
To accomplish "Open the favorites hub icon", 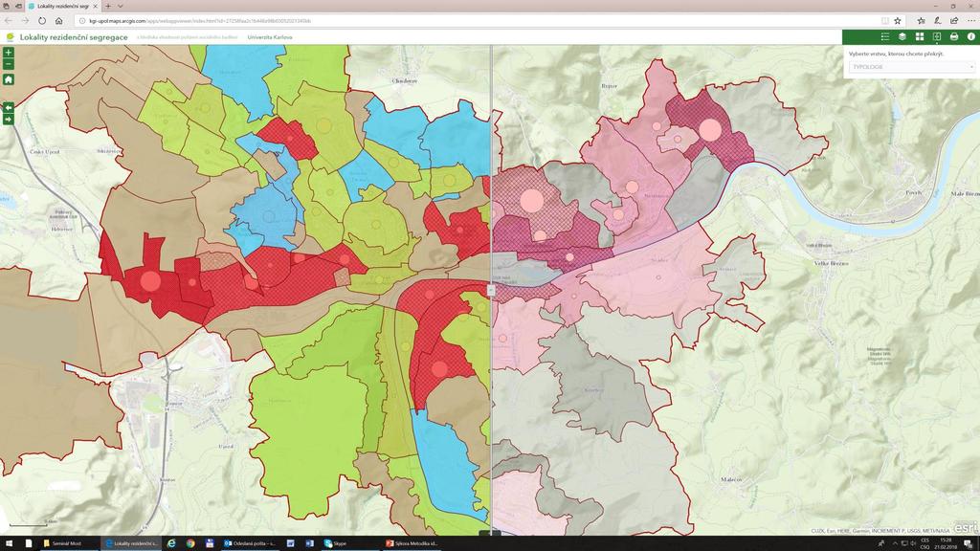I will point(921,21).
